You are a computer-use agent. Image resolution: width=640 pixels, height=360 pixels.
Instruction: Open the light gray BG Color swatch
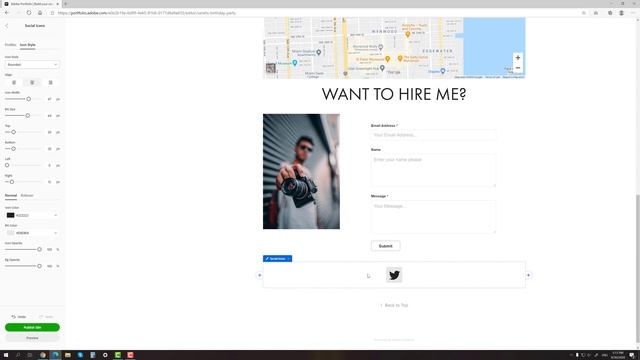click(11, 233)
